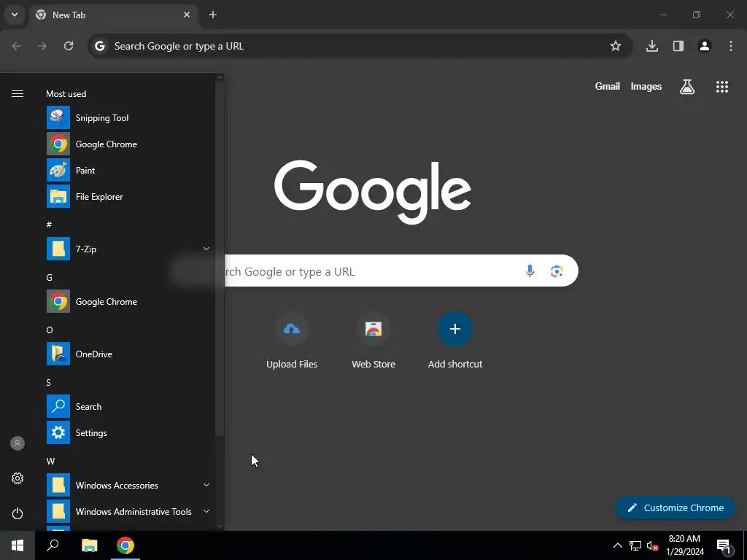747x560 pixels.
Task: Expand the Start menu hamburger navigation
Action: click(18, 93)
